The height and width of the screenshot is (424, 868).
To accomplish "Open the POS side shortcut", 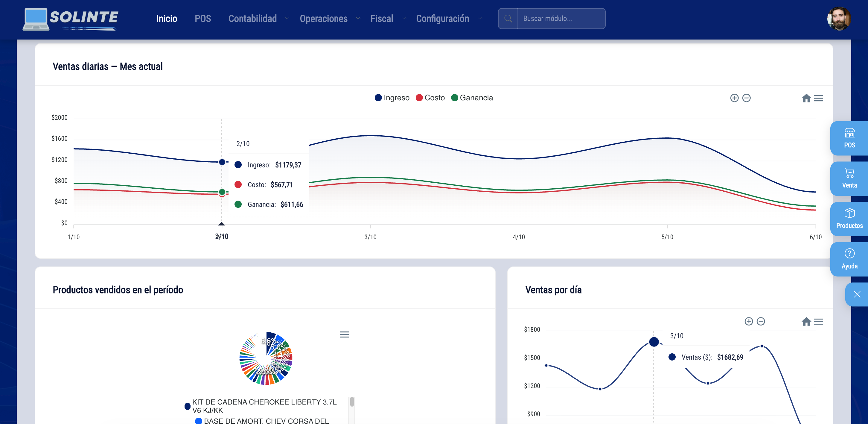I will click(x=849, y=138).
